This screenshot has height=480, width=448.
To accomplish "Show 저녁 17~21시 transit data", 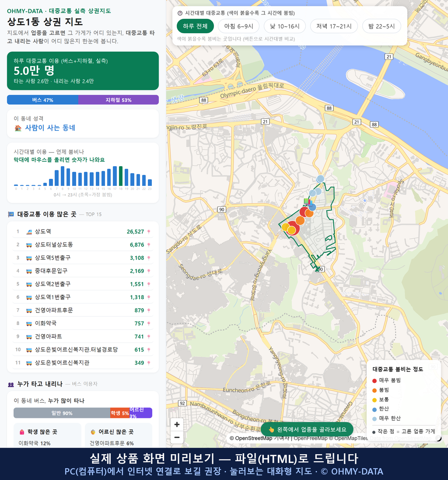I will (x=334, y=26).
